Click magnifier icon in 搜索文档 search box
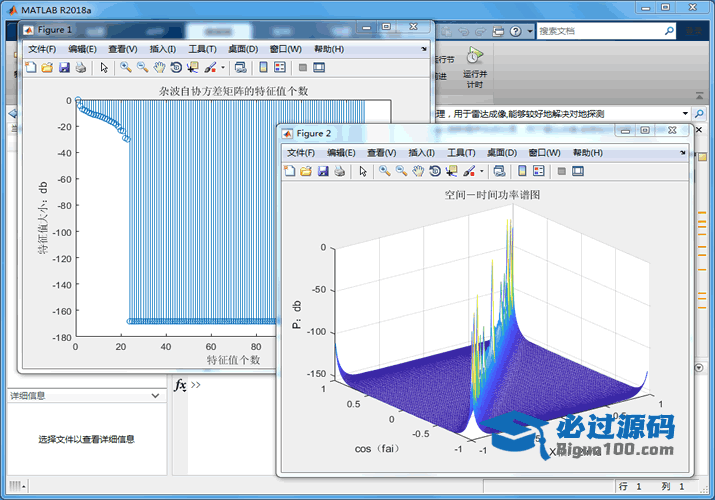The image size is (715, 500). [x=669, y=31]
